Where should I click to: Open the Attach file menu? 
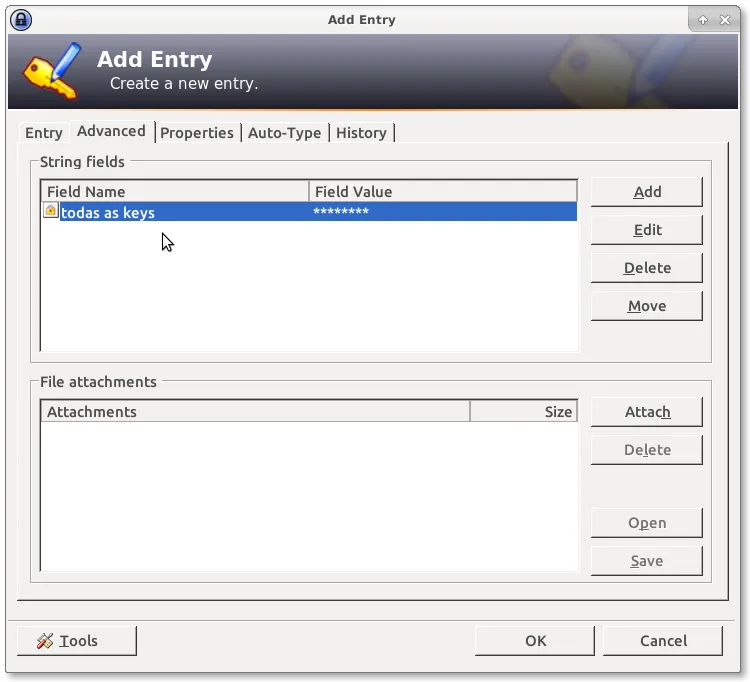tap(647, 412)
